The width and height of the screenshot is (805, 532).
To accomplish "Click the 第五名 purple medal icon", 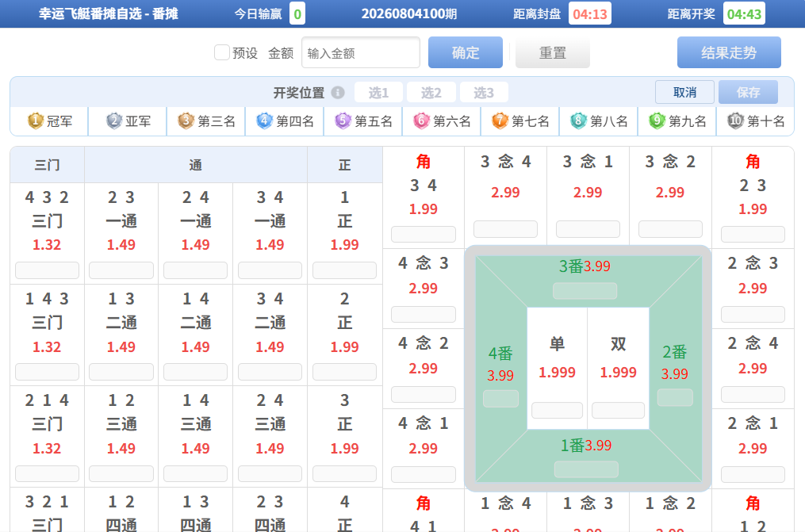I will 343,121.
